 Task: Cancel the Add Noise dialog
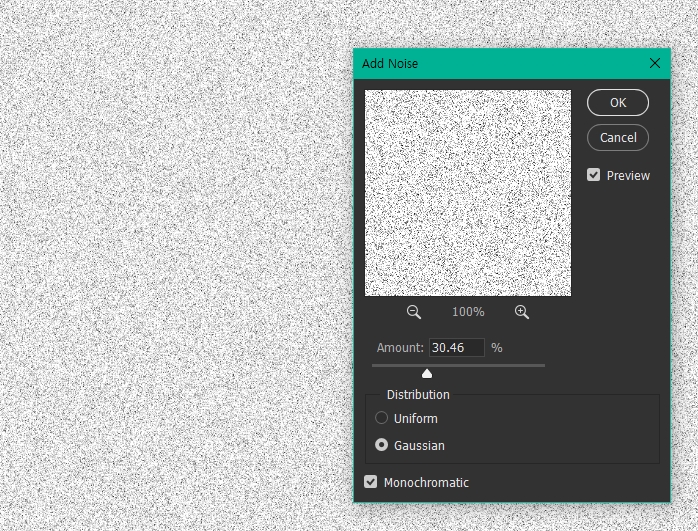618,138
